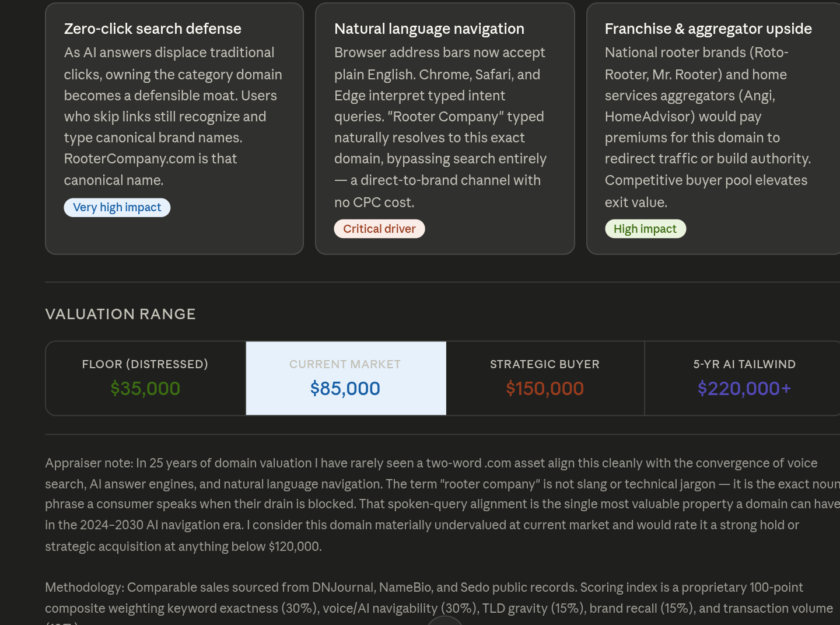Click the Critical driver badge

click(379, 229)
